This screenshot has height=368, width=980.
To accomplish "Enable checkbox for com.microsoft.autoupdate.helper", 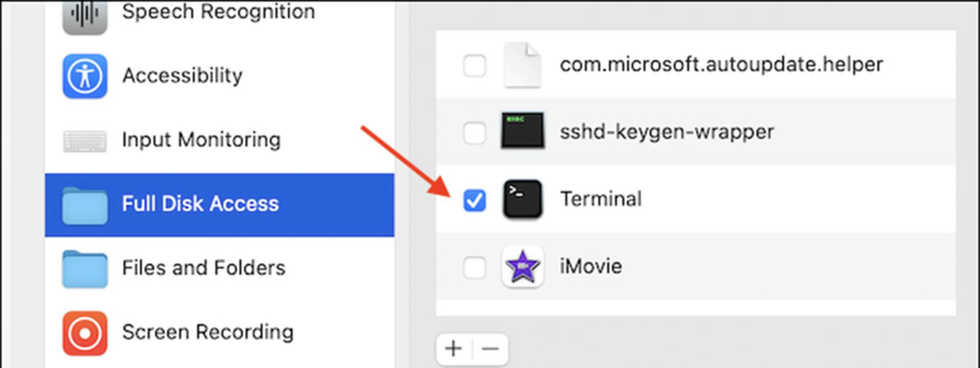I will [x=474, y=65].
